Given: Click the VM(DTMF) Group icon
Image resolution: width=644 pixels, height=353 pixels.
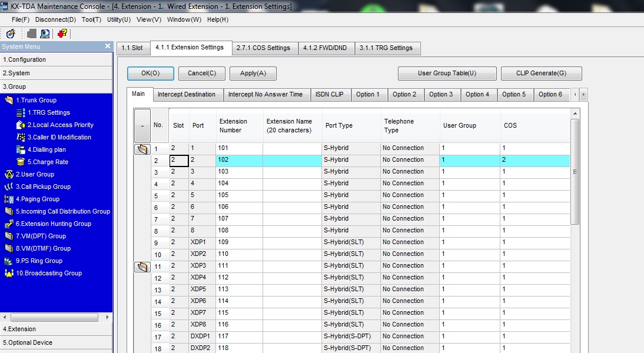Looking at the screenshot, I should [9, 248].
